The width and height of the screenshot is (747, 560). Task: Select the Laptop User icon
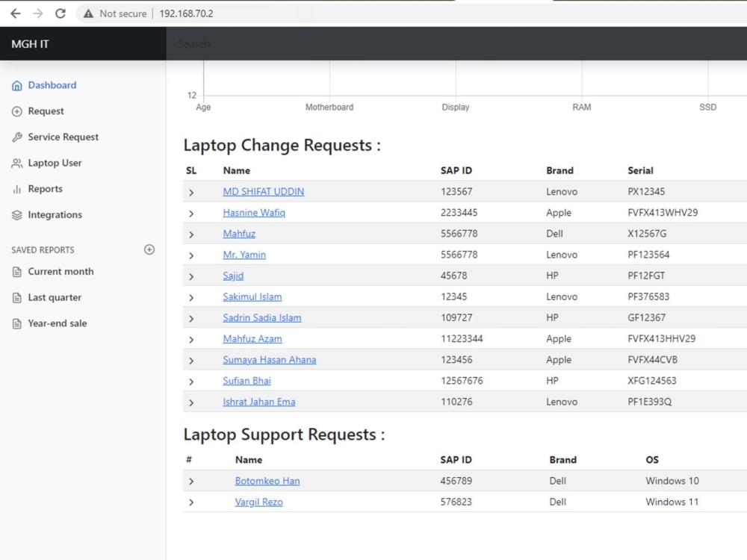[16, 163]
